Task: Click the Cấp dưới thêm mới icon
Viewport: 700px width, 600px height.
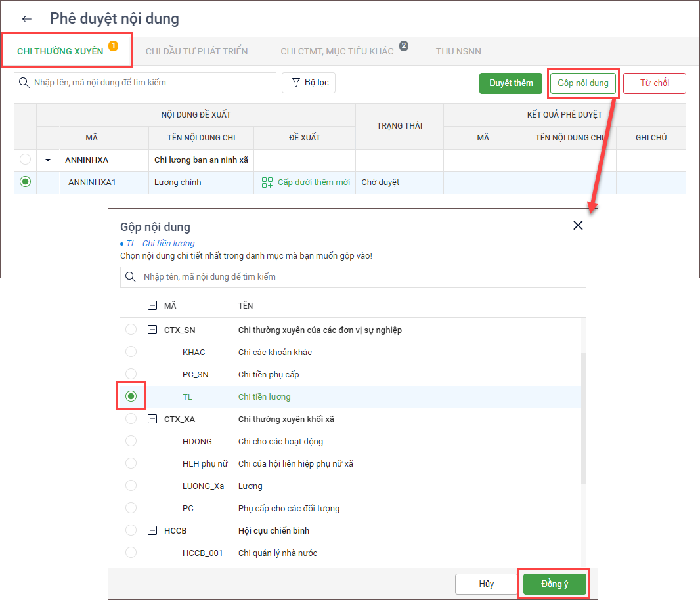Action: 267,182
